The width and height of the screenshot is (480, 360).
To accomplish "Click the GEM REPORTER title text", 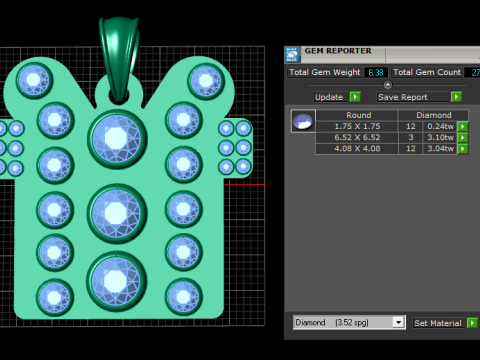I will (x=338, y=51).
